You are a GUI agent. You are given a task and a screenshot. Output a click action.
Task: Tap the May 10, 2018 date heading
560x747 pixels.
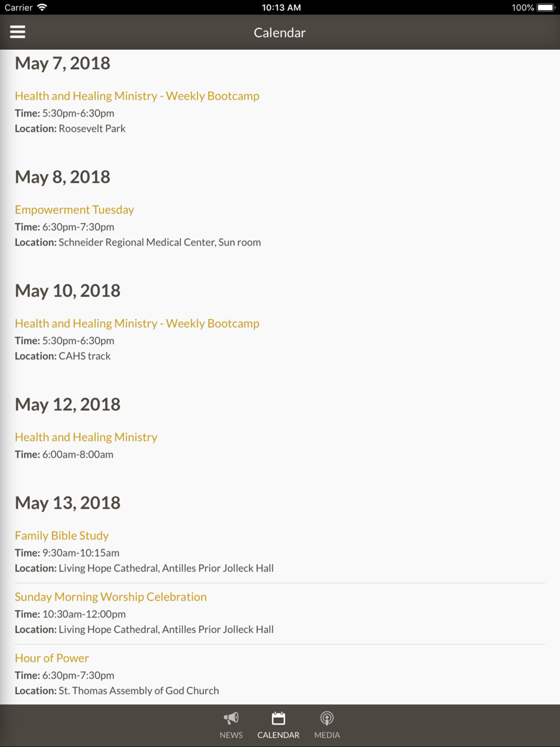67,291
